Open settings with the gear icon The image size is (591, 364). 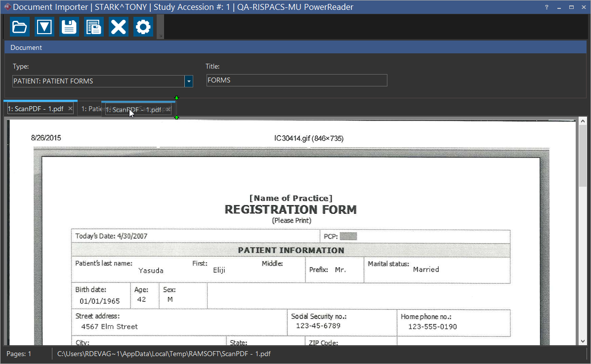[x=143, y=27]
